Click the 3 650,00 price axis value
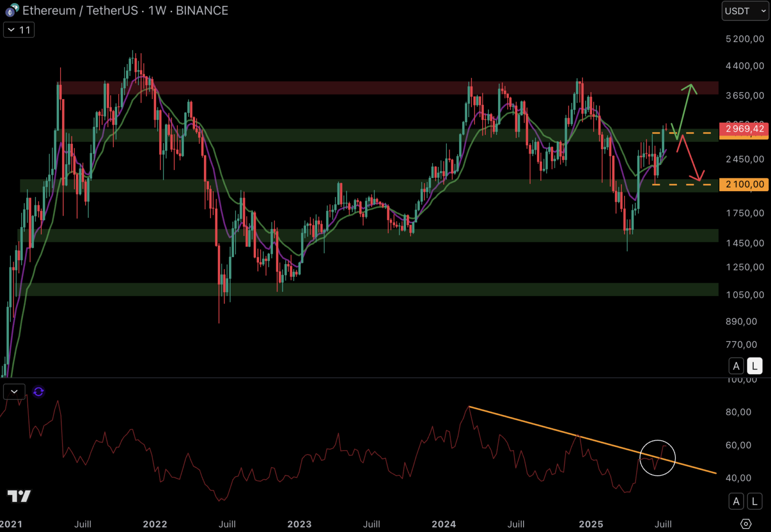771x532 pixels. [745, 95]
